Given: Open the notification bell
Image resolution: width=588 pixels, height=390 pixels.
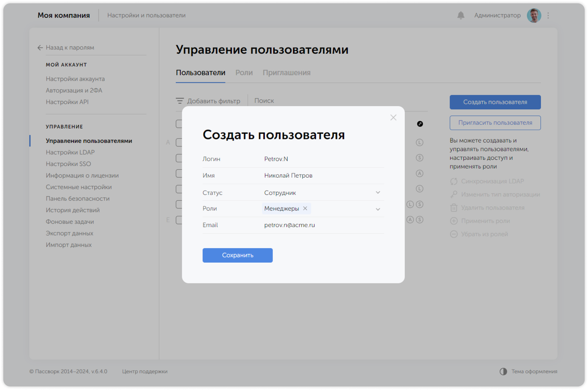Looking at the screenshot, I should 460,15.
